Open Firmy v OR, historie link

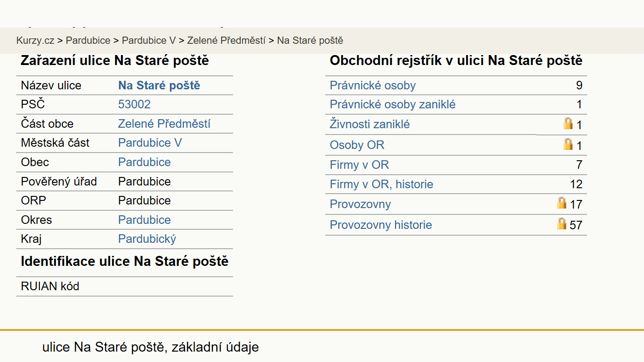click(x=381, y=184)
